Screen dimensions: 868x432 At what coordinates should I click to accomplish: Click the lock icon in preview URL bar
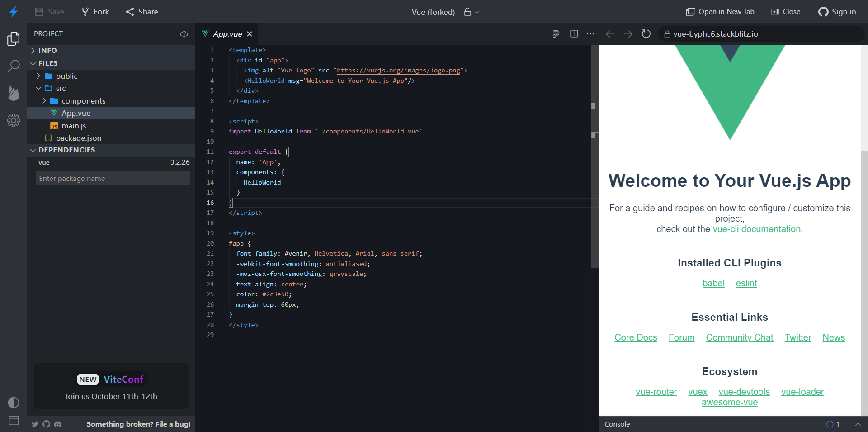click(x=667, y=34)
